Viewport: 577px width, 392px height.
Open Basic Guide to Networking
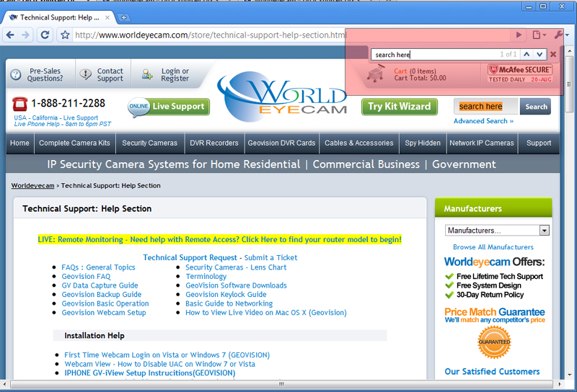[x=229, y=304]
